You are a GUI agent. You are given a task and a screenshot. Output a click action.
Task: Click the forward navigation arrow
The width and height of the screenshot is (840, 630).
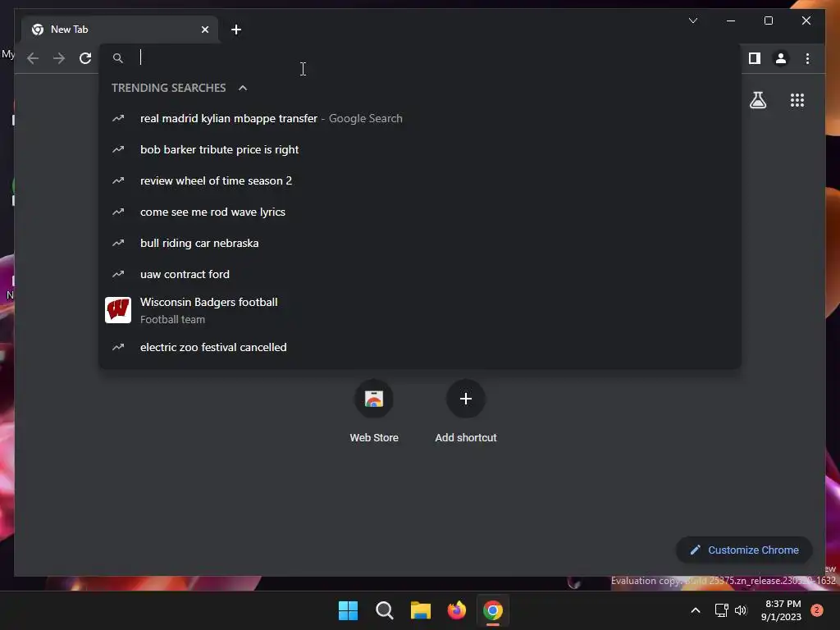59,58
